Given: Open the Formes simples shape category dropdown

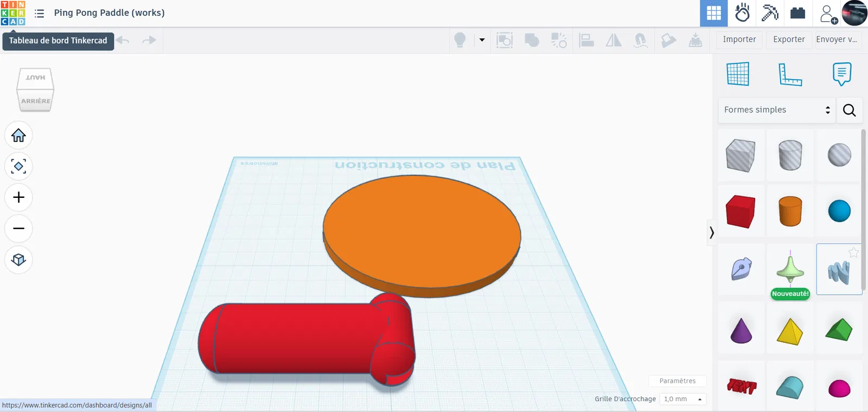Looking at the screenshot, I should click(777, 110).
